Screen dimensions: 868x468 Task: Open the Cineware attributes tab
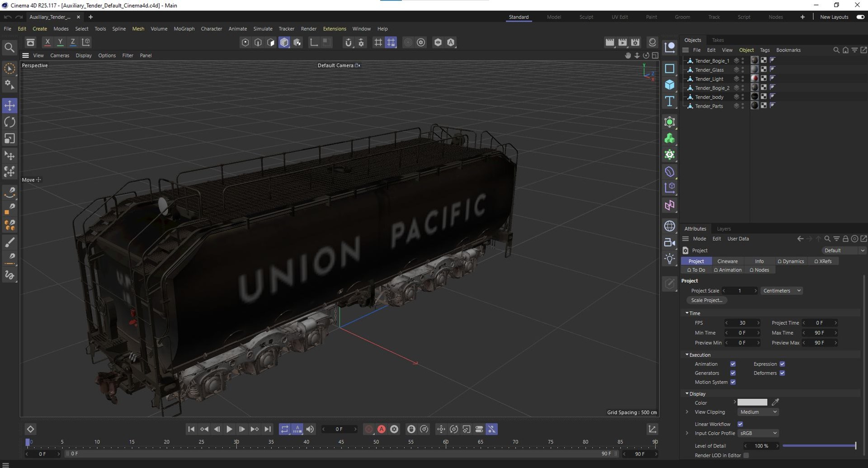727,261
